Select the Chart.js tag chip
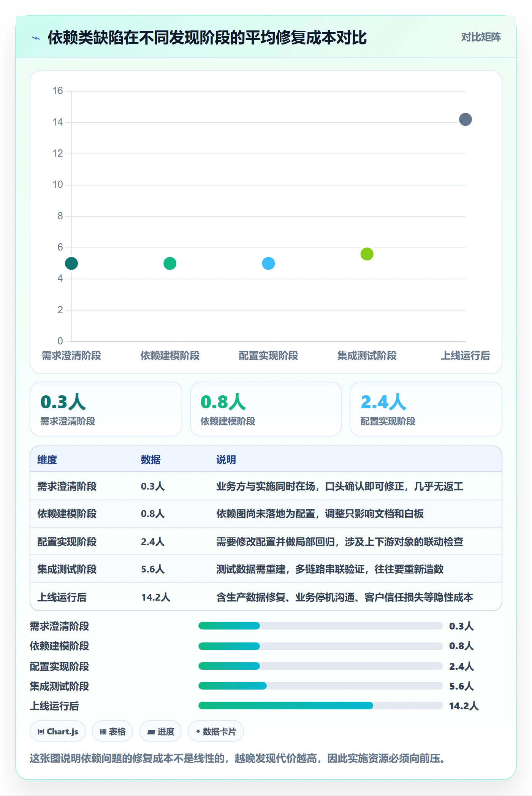The width and height of the screenshot is (532, 796). 58,731
